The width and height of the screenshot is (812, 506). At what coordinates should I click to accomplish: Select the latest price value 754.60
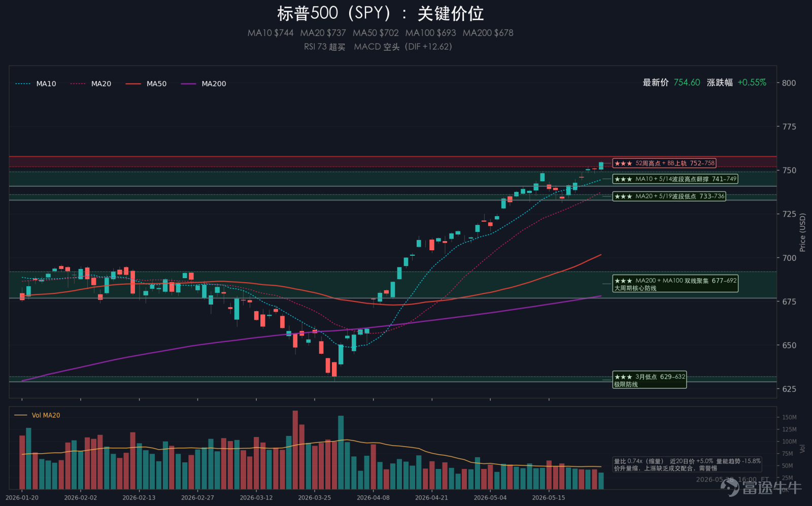[x=687, y=82]
